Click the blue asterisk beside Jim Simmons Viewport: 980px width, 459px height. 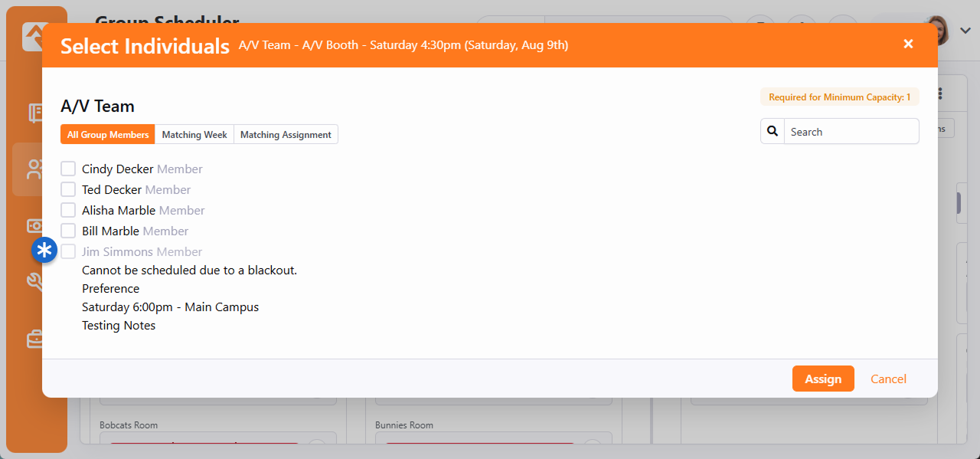(44, 251)
